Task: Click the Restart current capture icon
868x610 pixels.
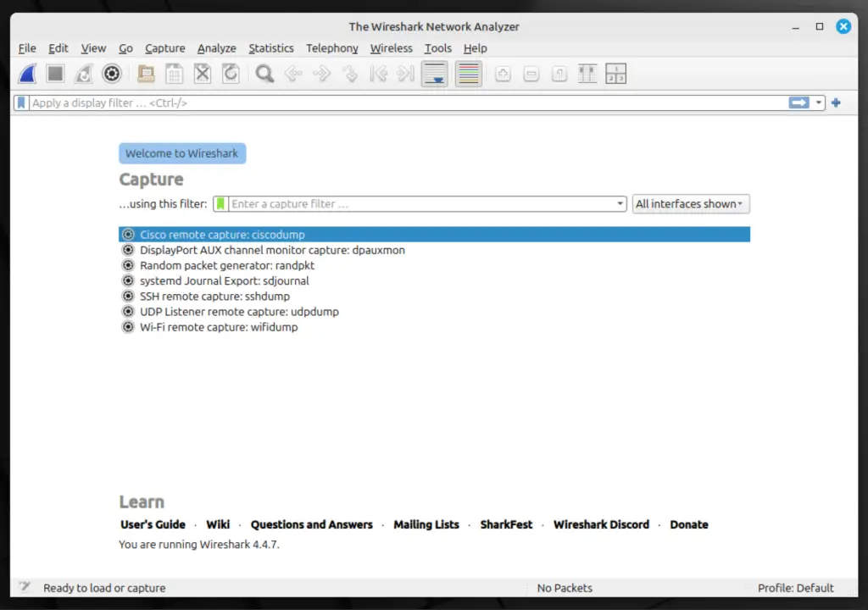Action: coord(83,74)
